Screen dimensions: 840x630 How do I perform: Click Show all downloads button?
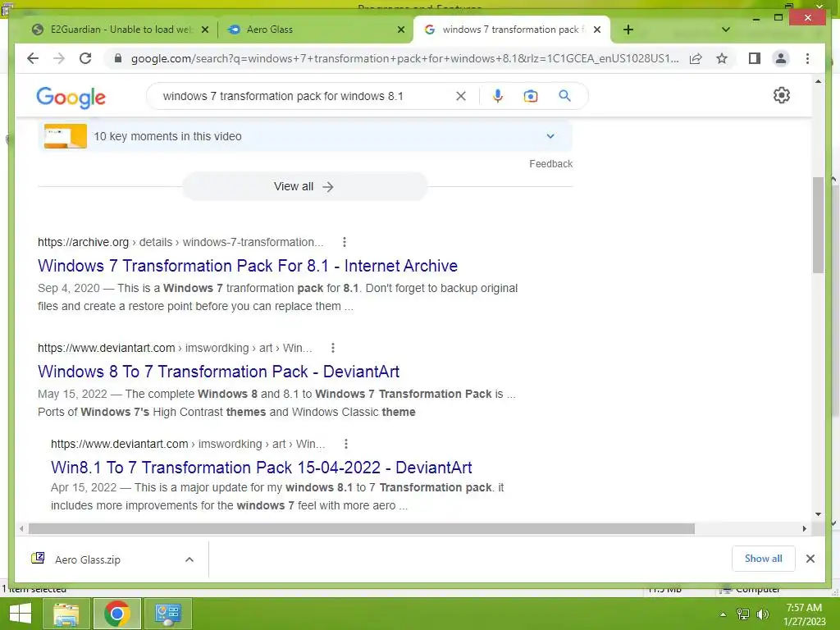[764, 559]
